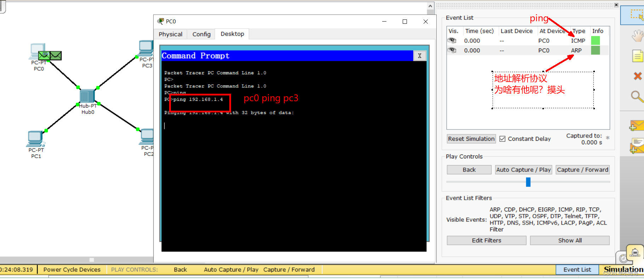Viewport: 644px width, 279px height.
Task: Choose the Move Layout hand tool
Action: coord(637,36)
